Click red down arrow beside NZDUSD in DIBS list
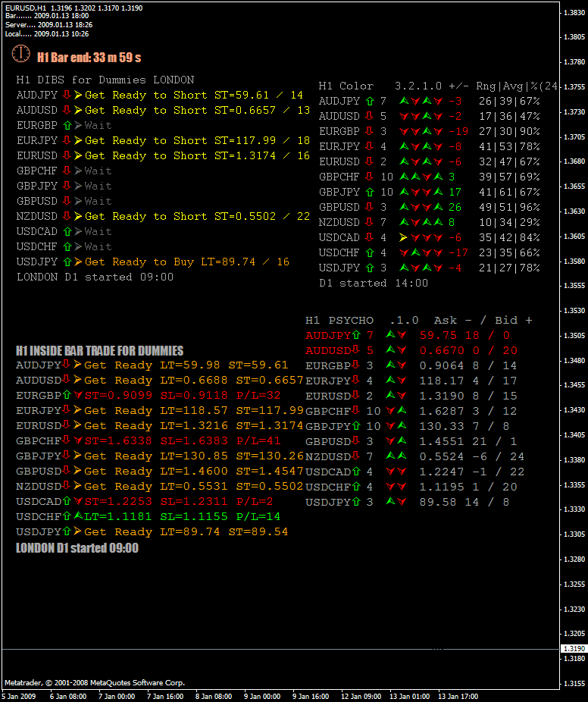The width and height of the screenshot is (588, 702). (x=67, y=216)
